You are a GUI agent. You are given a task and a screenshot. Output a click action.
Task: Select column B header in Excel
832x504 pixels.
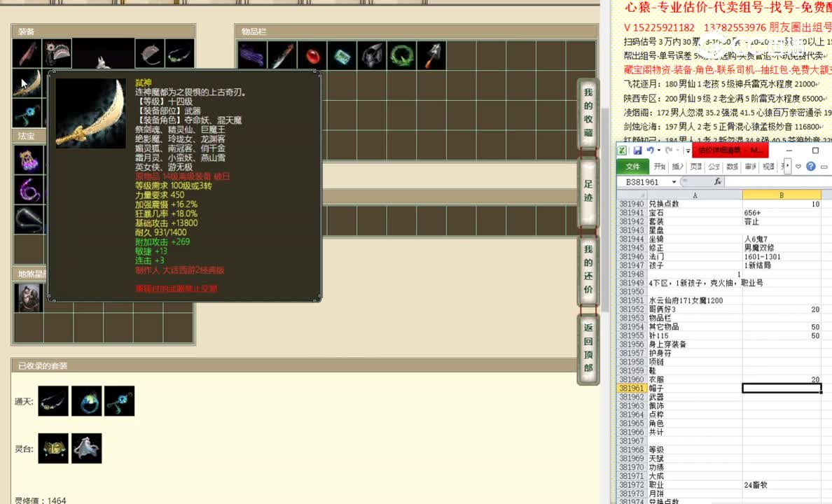[782, 195]
